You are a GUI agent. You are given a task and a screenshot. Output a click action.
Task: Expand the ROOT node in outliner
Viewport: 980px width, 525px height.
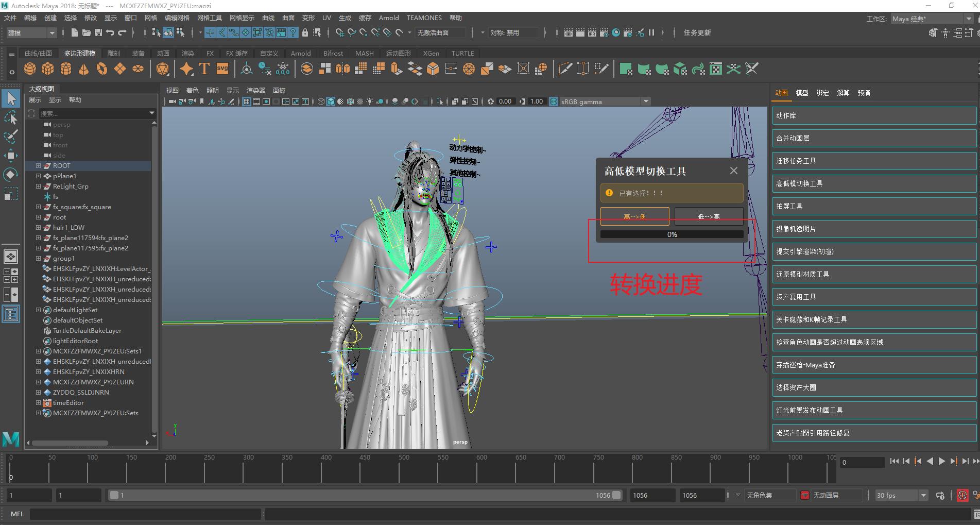click(38, 166)
